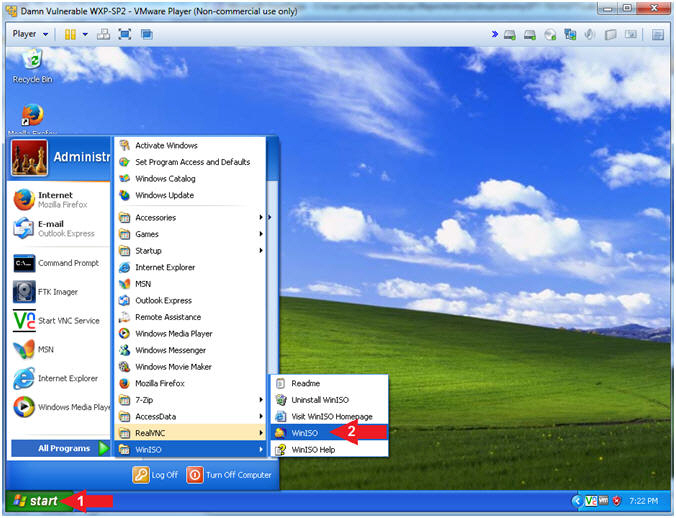Open pinned E-mail Outlook Express item

pyautogui.click(x=59, y=228)
